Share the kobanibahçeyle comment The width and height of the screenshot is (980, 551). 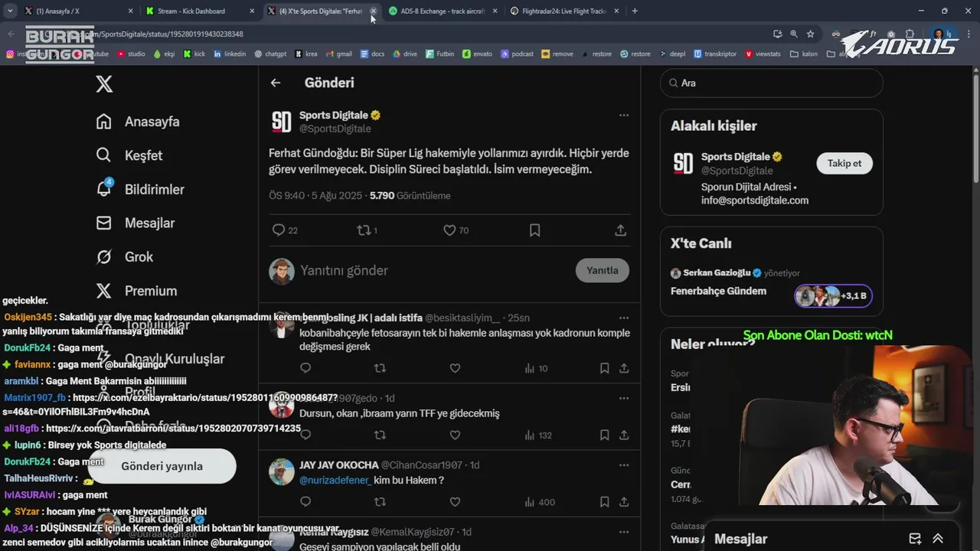(x=624, y=368)
